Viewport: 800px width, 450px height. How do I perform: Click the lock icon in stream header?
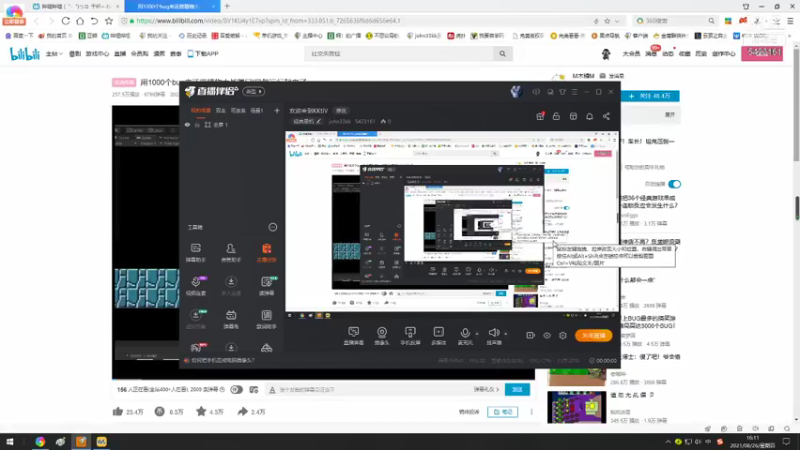pyautogui.click(x=556, y=116)
